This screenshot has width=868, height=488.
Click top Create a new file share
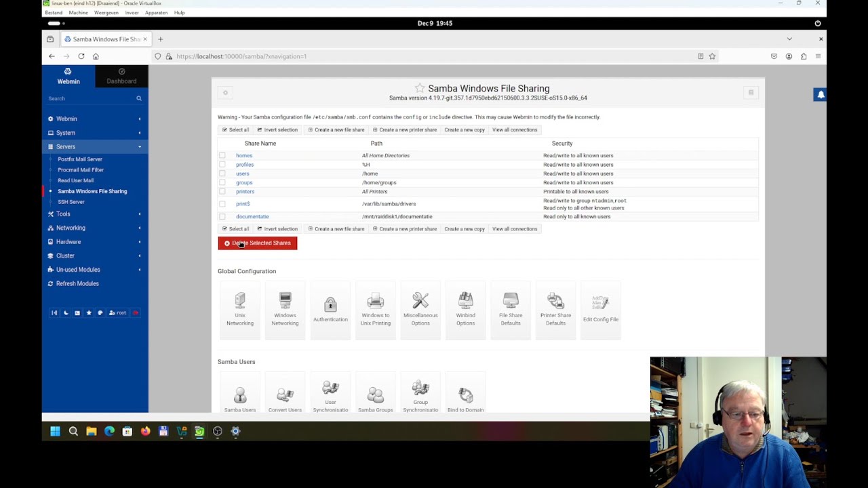[336, 129]
